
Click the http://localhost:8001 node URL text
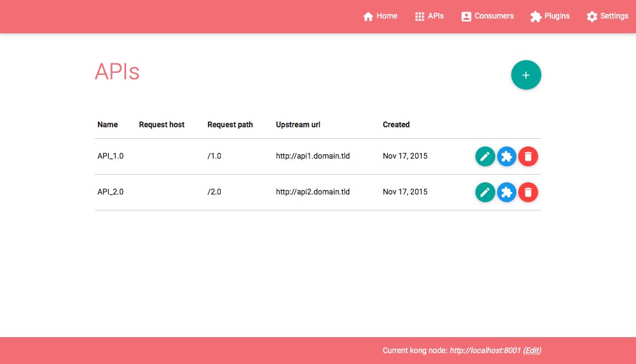[485, 351]
